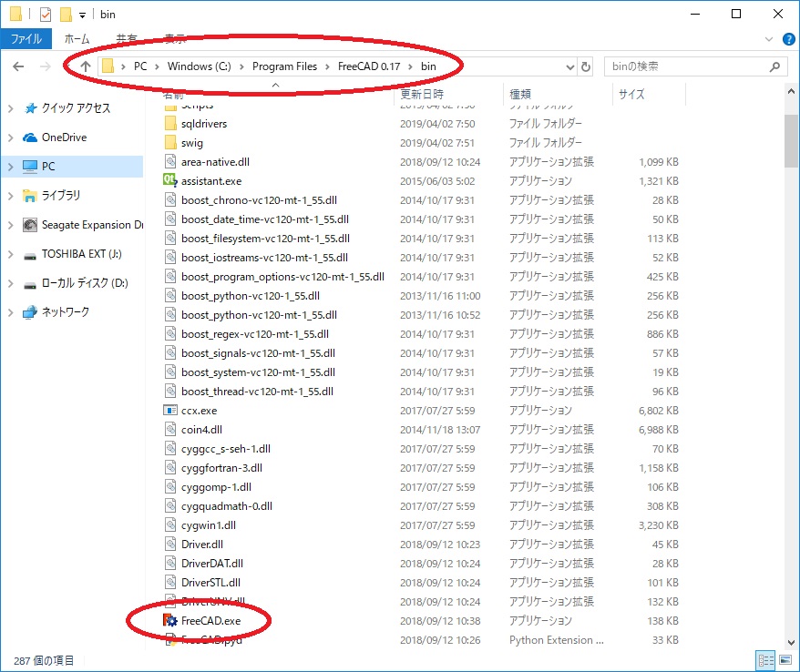Click the FreeCAD.exe application icon
This screenshot has width=800, height=672.
tap(169, 620)
